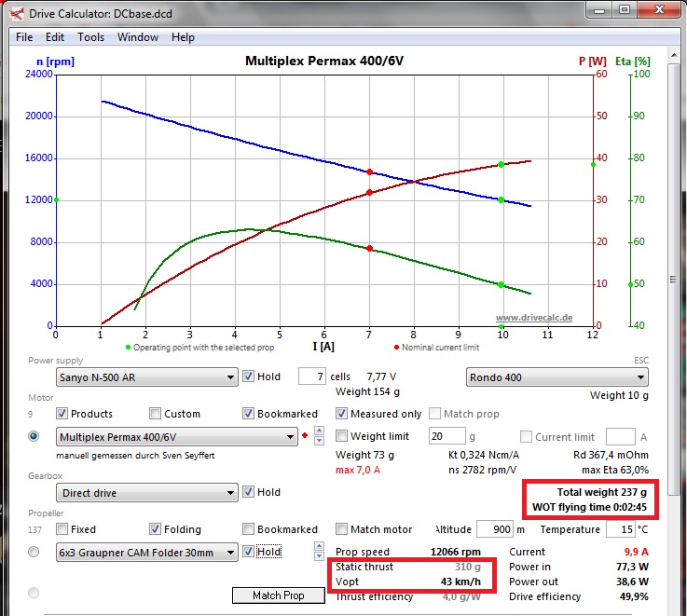Open the Help menu

(183, 37)
